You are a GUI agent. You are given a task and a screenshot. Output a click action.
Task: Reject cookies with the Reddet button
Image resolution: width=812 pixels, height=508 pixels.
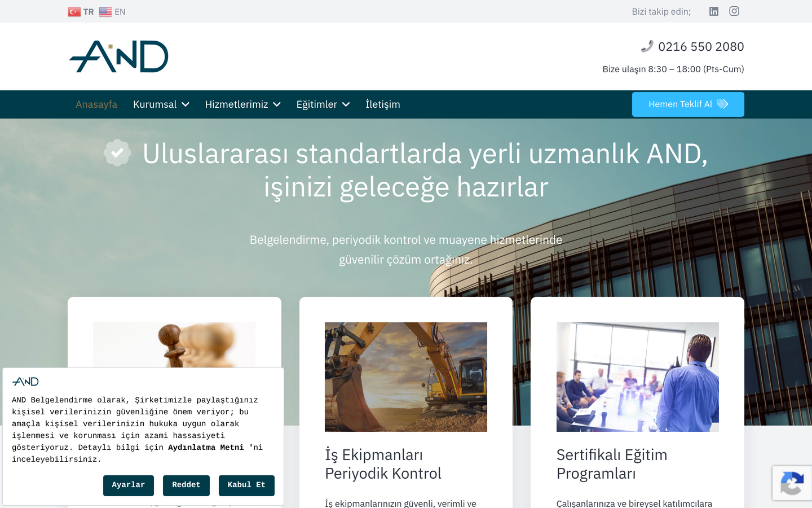186,485
